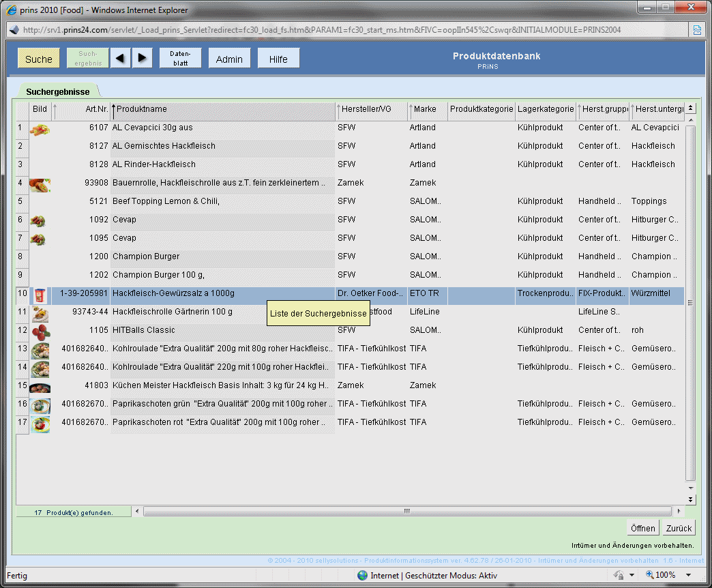
Task: Click the Compatibility View icon in address bar
Action: point(697,30)
